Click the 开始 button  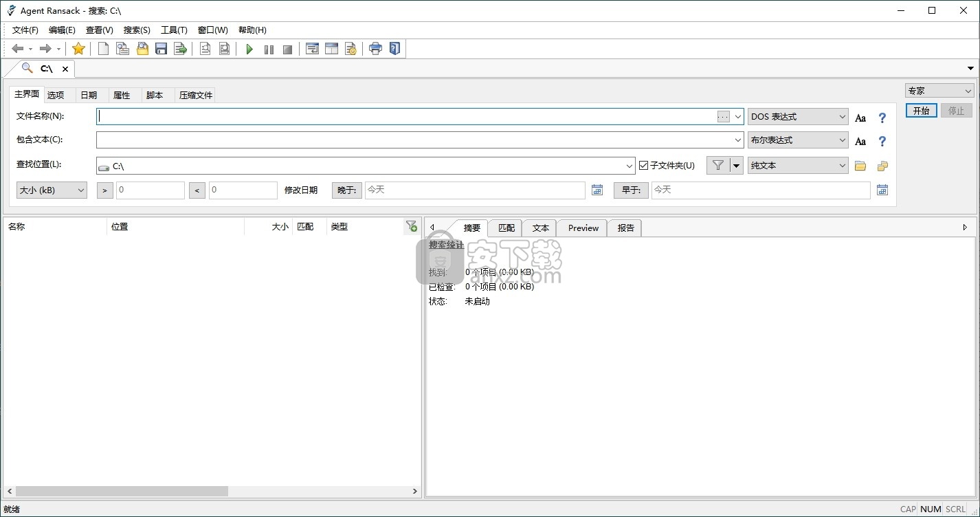tap(921, 111)
